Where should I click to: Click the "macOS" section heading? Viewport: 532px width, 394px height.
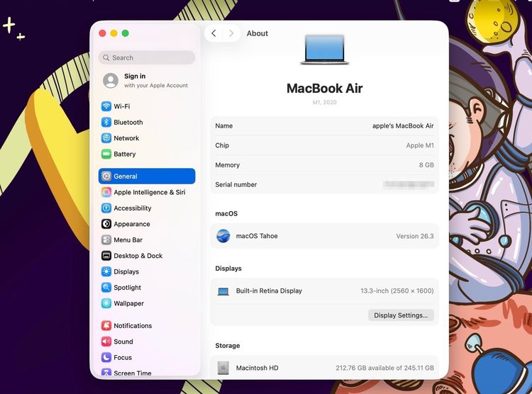226,213
